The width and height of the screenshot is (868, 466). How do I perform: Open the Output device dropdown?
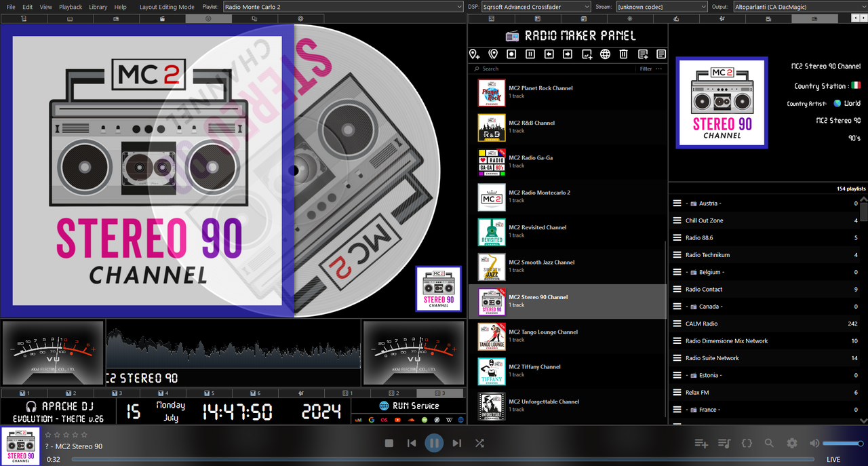(800, 7)
